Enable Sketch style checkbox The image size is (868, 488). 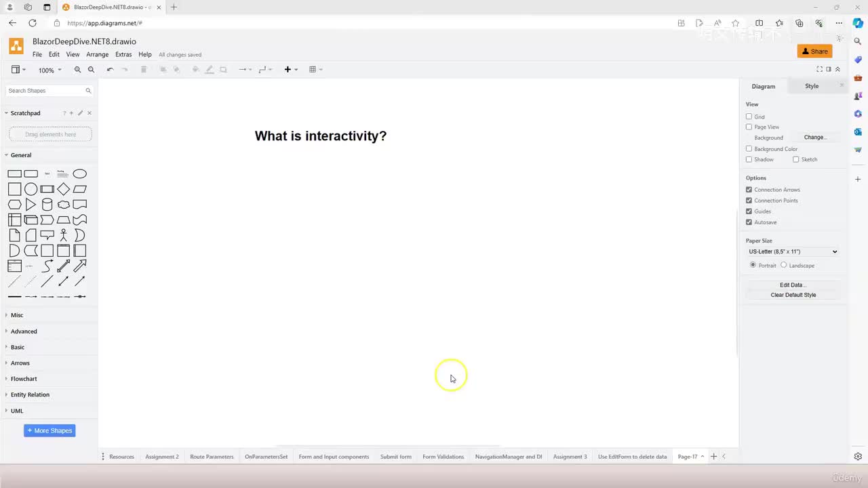click(x=796, y=159)
